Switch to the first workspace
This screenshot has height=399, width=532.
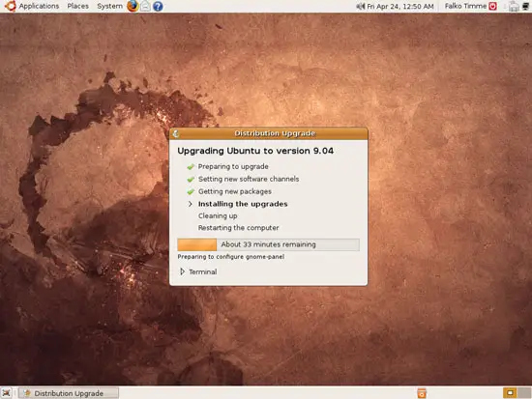509,393
